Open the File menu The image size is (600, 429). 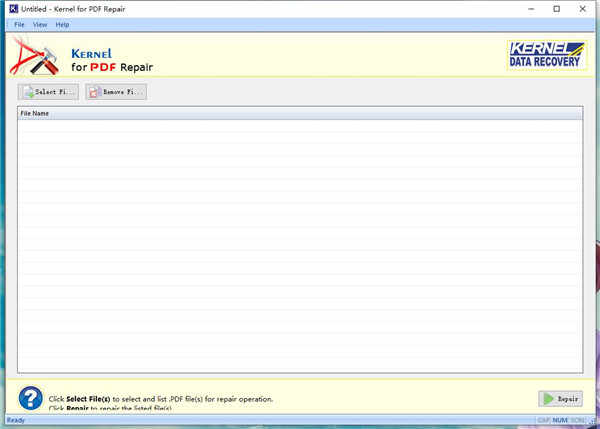19,25
